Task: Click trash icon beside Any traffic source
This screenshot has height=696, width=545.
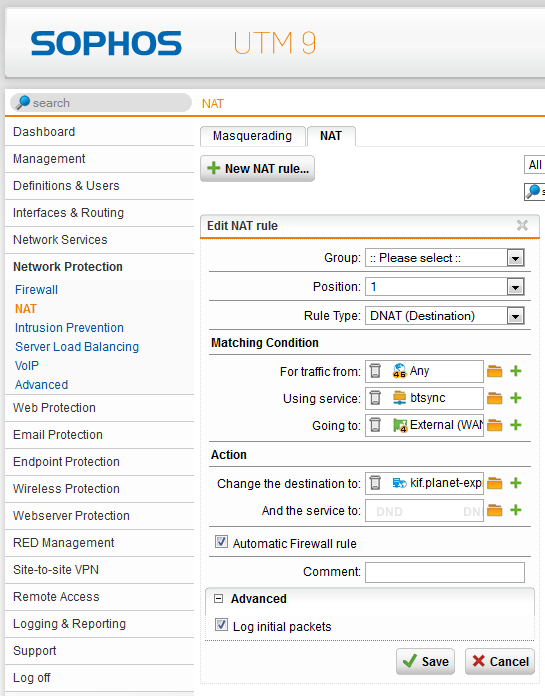Action: click(375, 371)
